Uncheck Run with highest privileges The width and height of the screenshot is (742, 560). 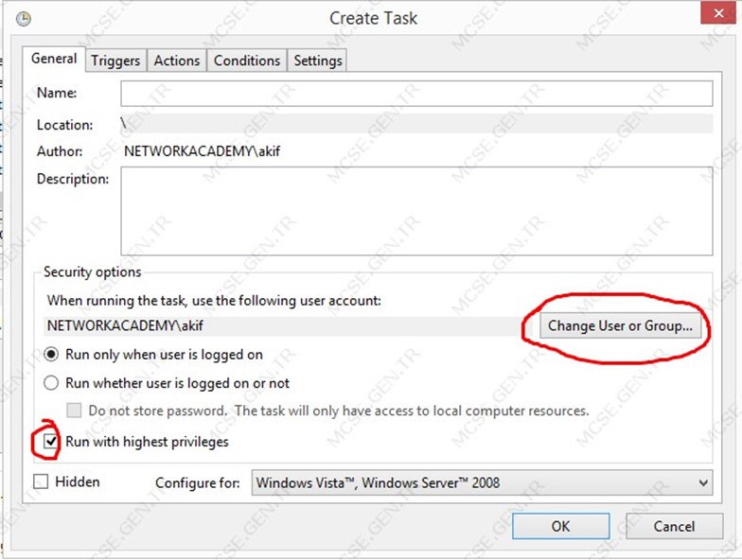[x=51, y=442]
